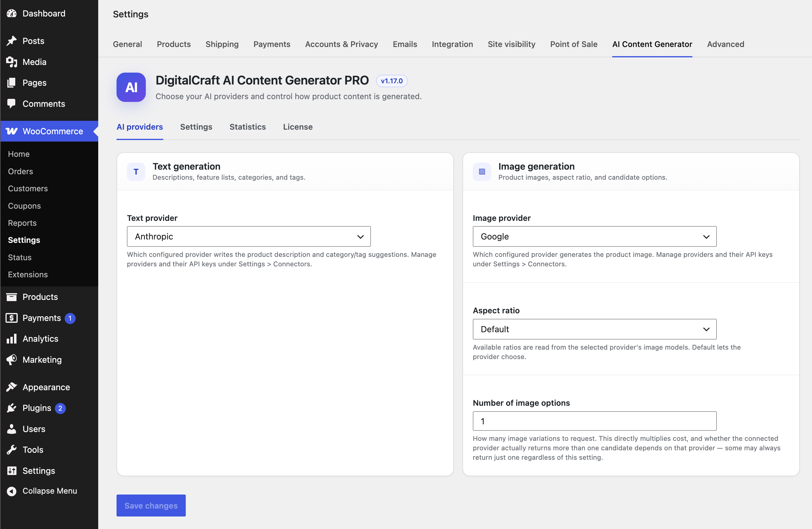Click the Save changes button
Viewport: 812px width, 529px height.
point(151,506)
